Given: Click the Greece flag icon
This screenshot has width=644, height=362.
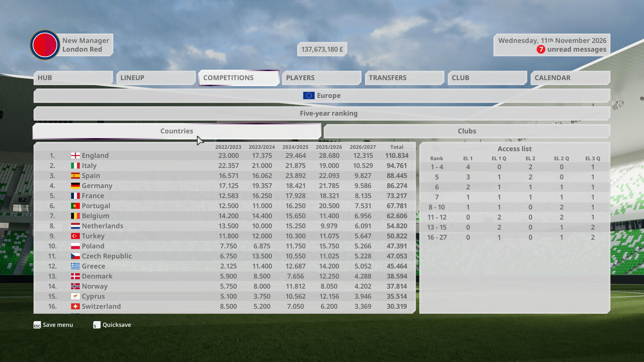Looking at the screenshot, I should pyautogui.click(x=75, y=266).
